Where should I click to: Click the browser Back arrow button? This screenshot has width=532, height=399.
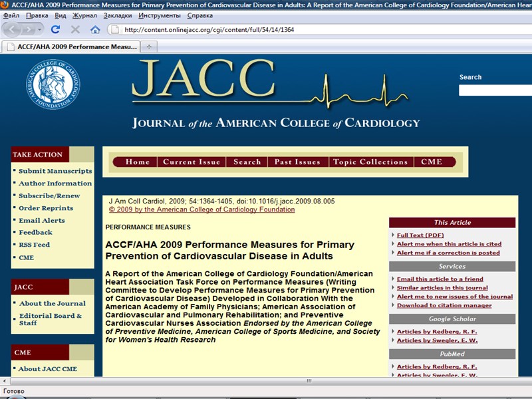coord(12,30)
